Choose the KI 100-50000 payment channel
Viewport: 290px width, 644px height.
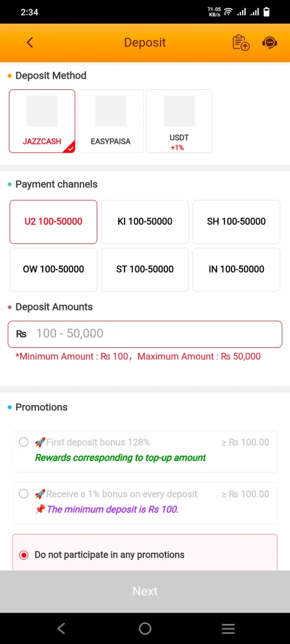pyautogui.click(x=145, y=222)
